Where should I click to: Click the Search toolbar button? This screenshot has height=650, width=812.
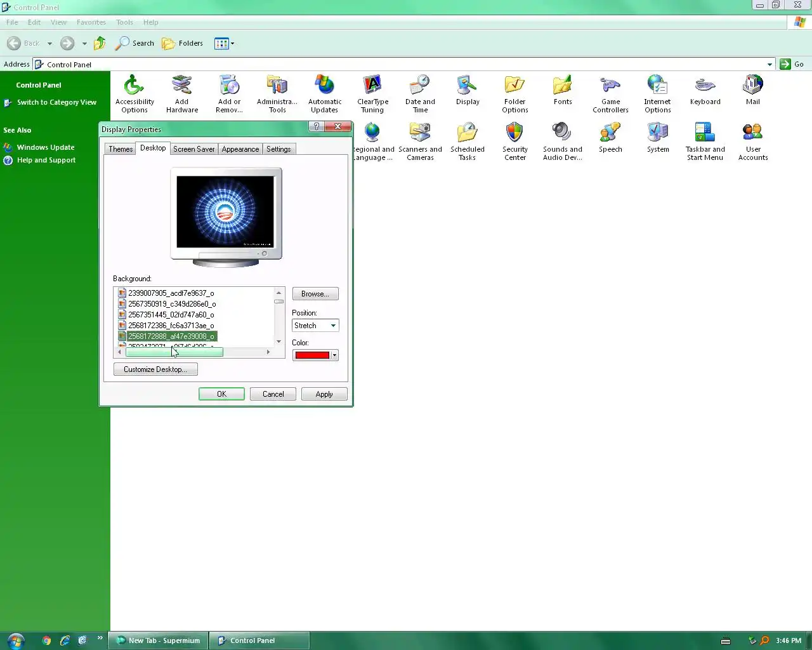(x=135, y=43)
